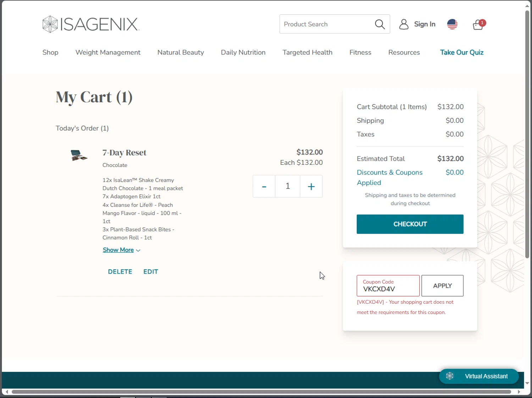Increase quantity with the plus button
532x398 pixels.
click(x=311, y=186)
